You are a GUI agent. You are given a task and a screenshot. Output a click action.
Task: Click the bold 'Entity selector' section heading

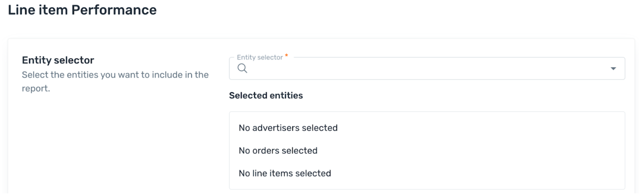point(58,60)
